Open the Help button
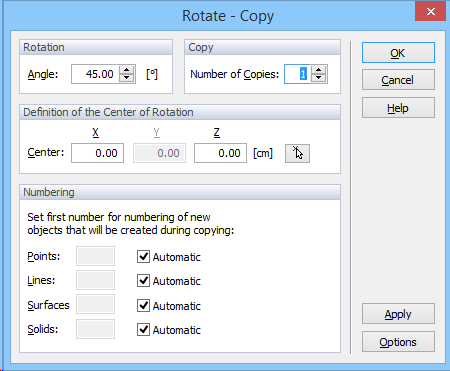 coord(398,108)
